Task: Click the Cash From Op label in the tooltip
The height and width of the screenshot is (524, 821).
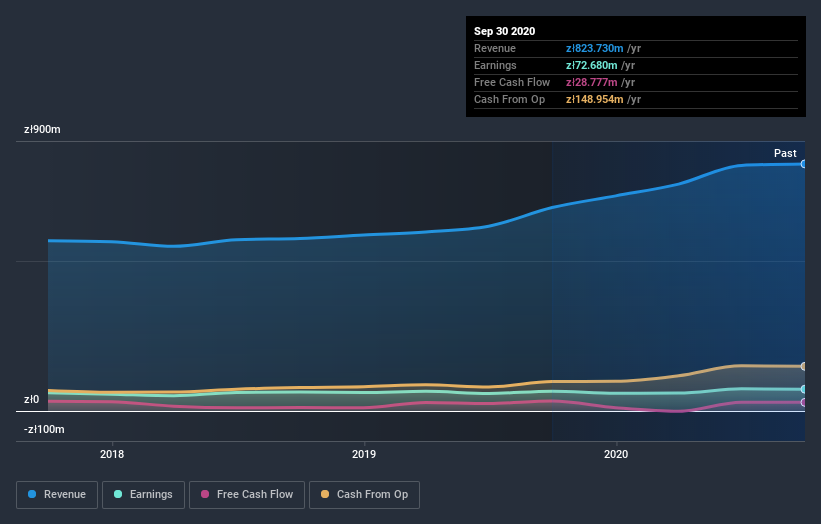Action: pyautogui.click(x=509, y=99)
